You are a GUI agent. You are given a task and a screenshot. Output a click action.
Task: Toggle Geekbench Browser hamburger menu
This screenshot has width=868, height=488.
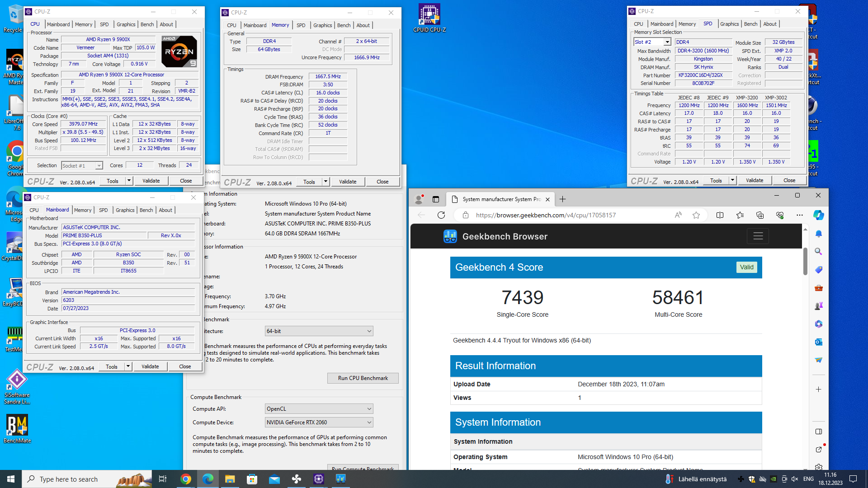[758, 236]
